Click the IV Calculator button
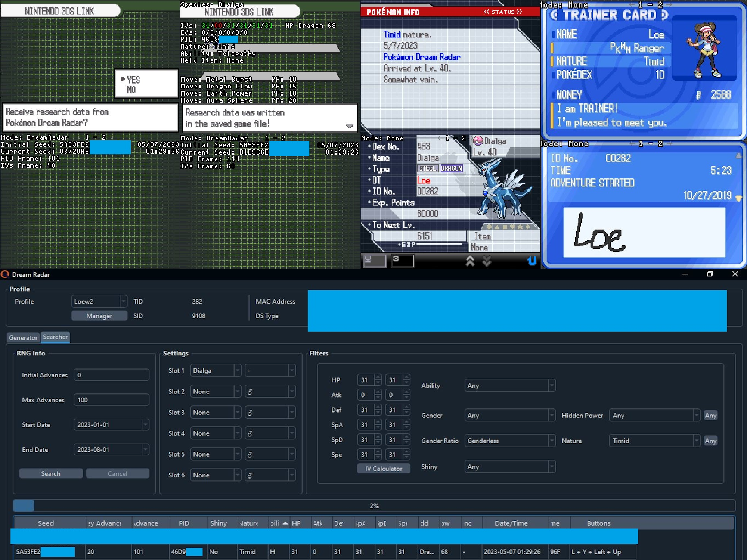Viewport: 747px width, 560px height. pyautogui.click(x=384, y=469)
